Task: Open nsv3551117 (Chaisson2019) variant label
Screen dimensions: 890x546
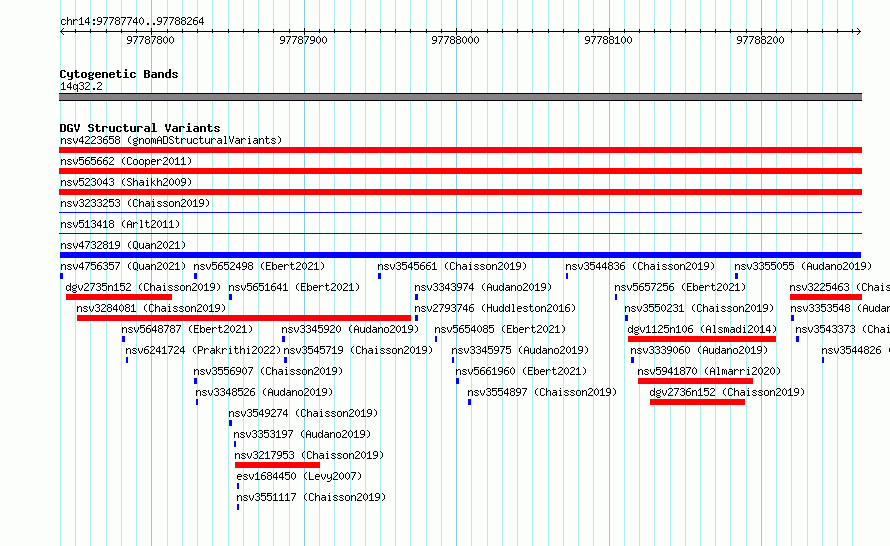Action: click(311, 497)
